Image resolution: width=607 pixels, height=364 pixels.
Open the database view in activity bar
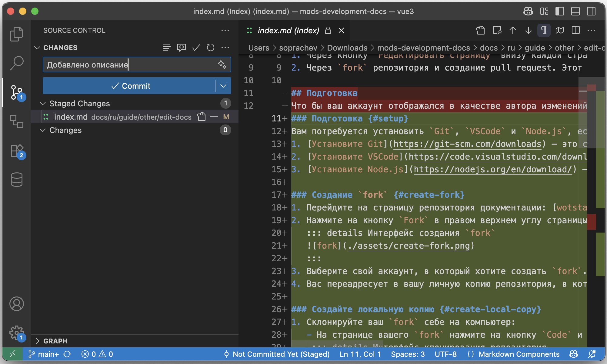point(16,180)
